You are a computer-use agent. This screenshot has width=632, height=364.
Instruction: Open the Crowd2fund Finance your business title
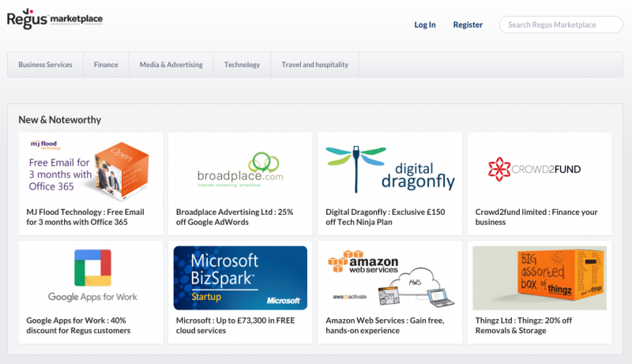click(536, 217)
